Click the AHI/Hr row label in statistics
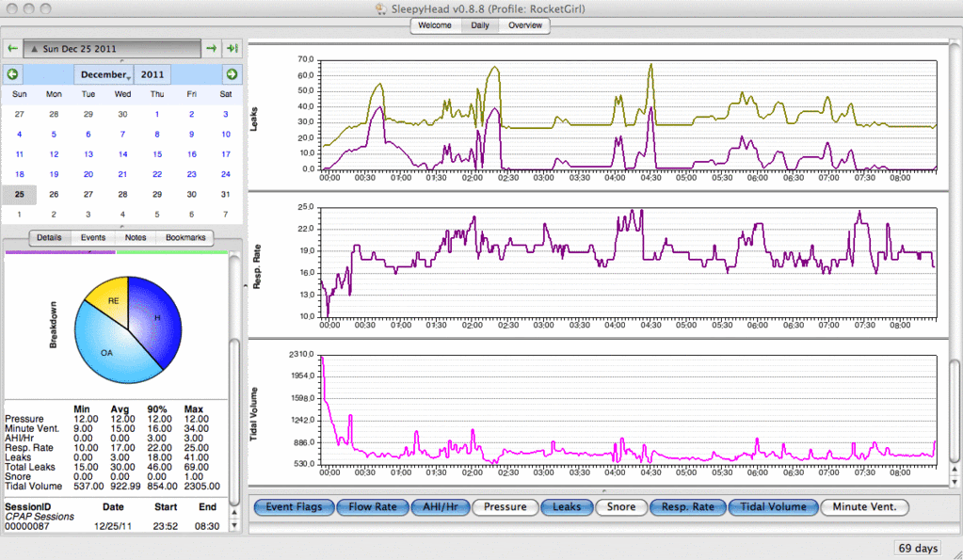The image size is (963, 560). click(19, 438)
